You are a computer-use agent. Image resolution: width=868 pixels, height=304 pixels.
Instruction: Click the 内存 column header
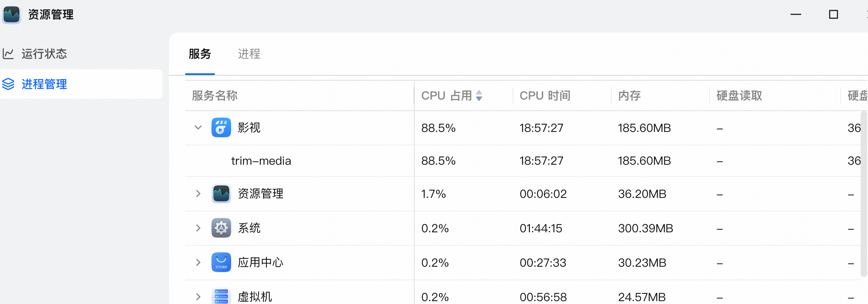(629, 96)
